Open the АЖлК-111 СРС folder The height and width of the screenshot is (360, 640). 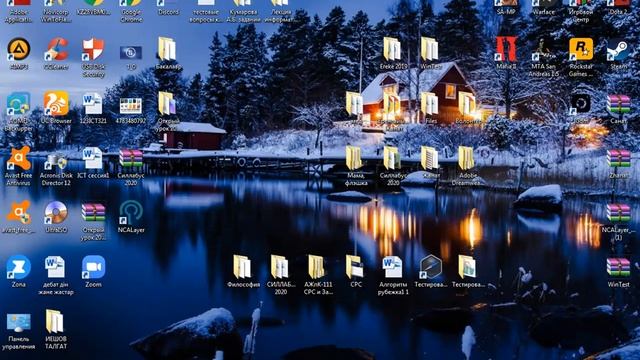pos(317,267)
